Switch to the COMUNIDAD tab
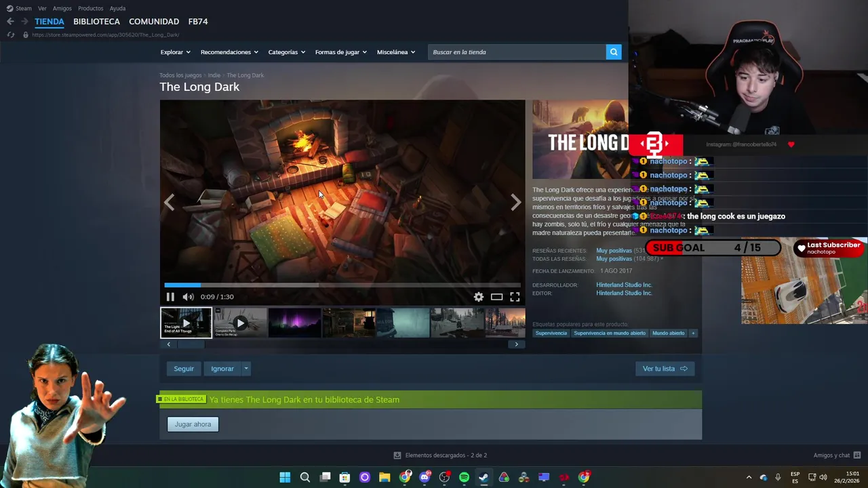 [154, 22]
